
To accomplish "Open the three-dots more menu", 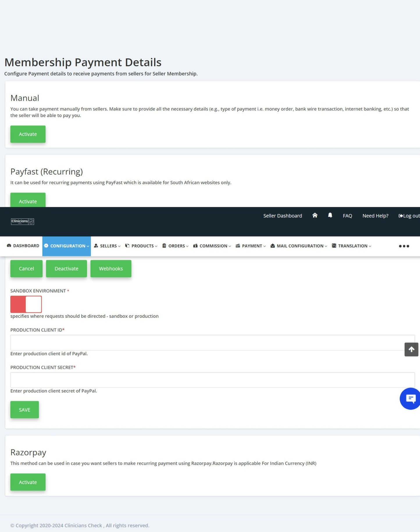I will point(404,246).
